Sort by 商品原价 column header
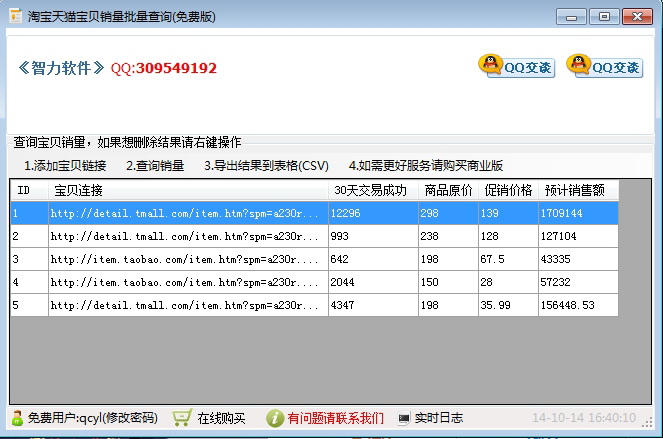This screenshot has height=439, width=663. pos(448,190)
